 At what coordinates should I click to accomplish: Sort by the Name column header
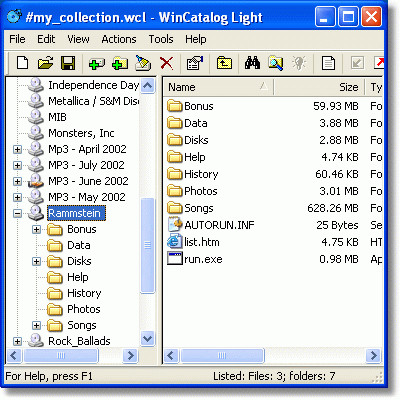pos(219,87)
